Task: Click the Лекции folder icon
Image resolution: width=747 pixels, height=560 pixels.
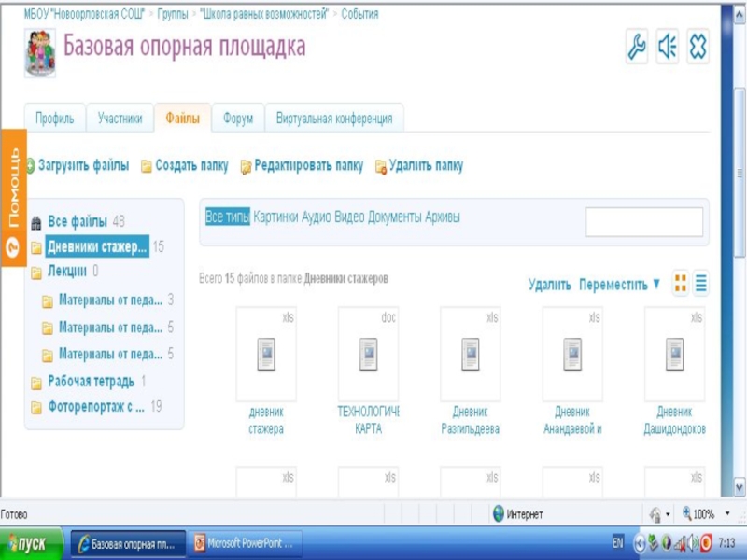Action: tap(36, 273)
